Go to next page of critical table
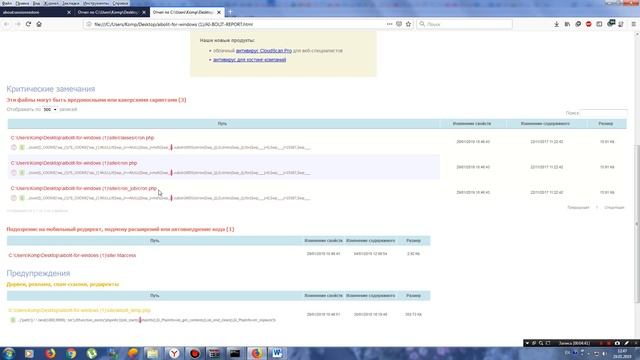 tap(614, 208)
